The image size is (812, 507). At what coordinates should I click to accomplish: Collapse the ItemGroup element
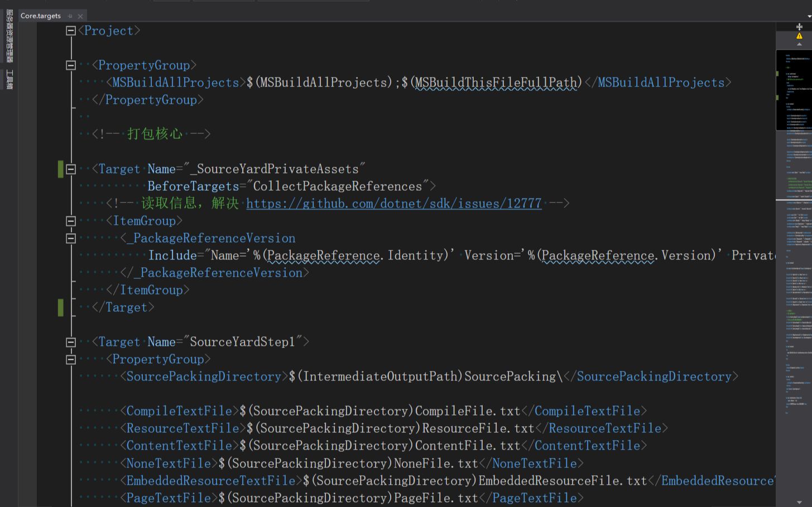click(71, 221)
